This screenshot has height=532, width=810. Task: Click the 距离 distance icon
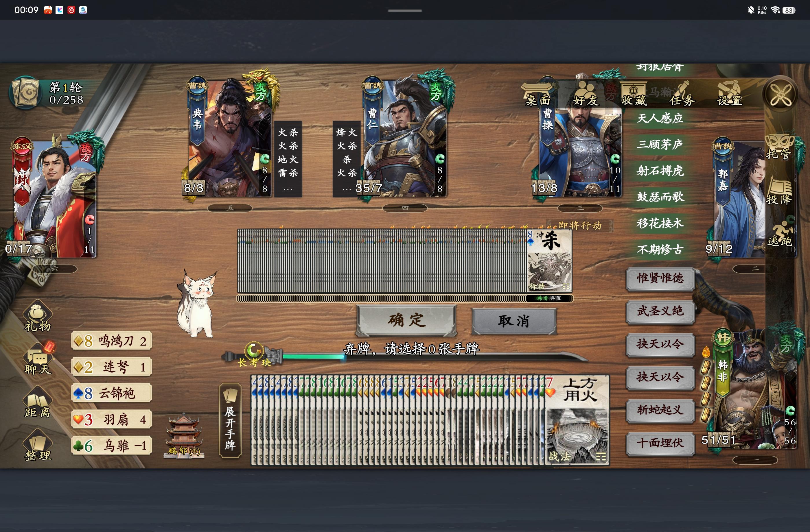tap(37, 403)
